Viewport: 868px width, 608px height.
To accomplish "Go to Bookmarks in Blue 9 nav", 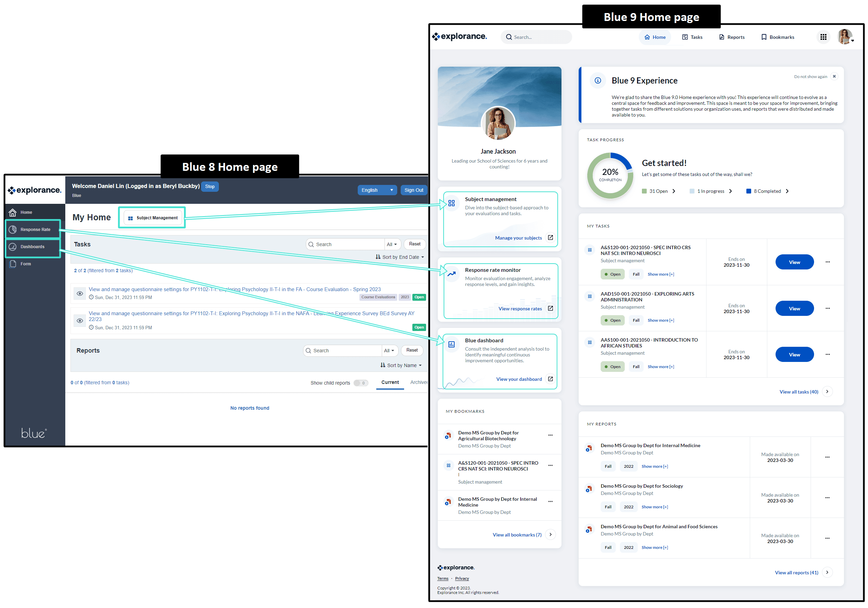I will (x=778, y=37).
